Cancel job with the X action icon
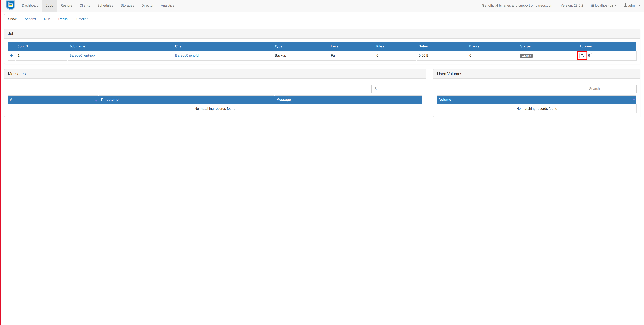Screen dimensions: 644x325 pos(589,55)
